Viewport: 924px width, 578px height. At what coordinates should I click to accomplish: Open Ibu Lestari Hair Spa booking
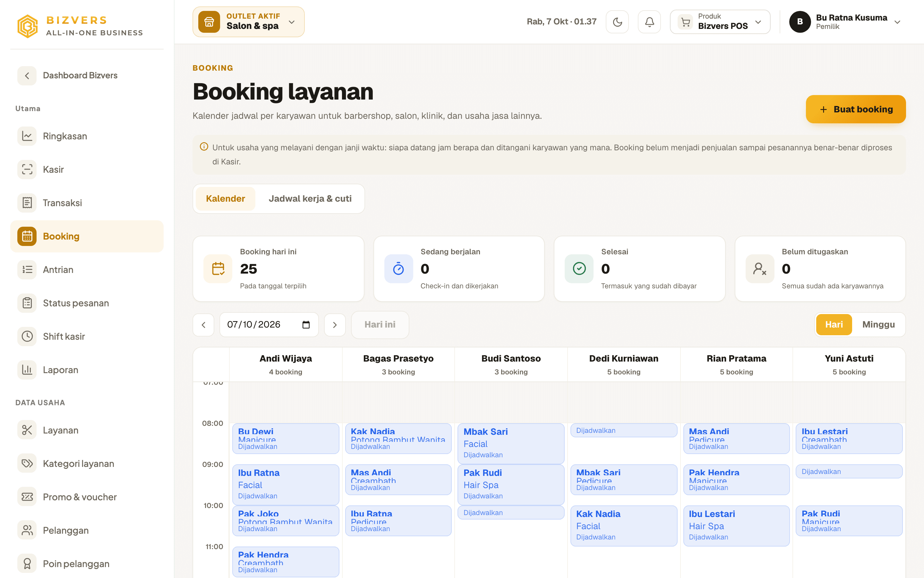coord(736,526)
